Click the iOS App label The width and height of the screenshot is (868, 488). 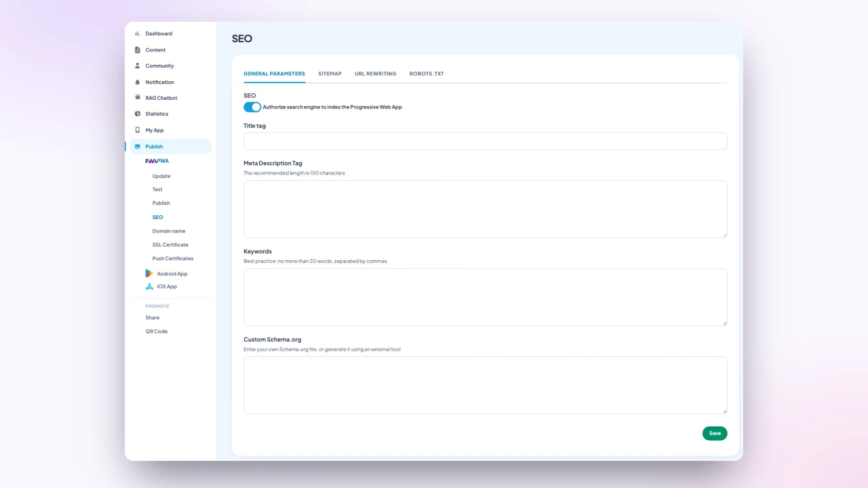(167, 286)
